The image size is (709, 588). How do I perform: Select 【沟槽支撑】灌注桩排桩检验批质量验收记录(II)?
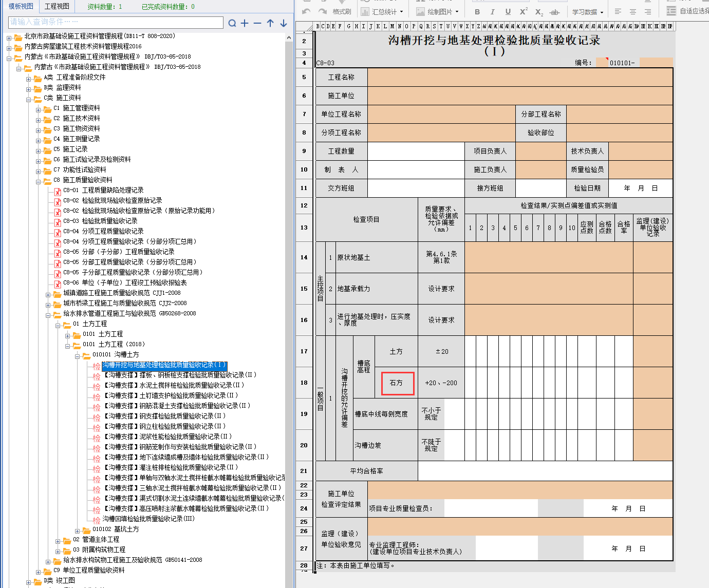(171, 467)
